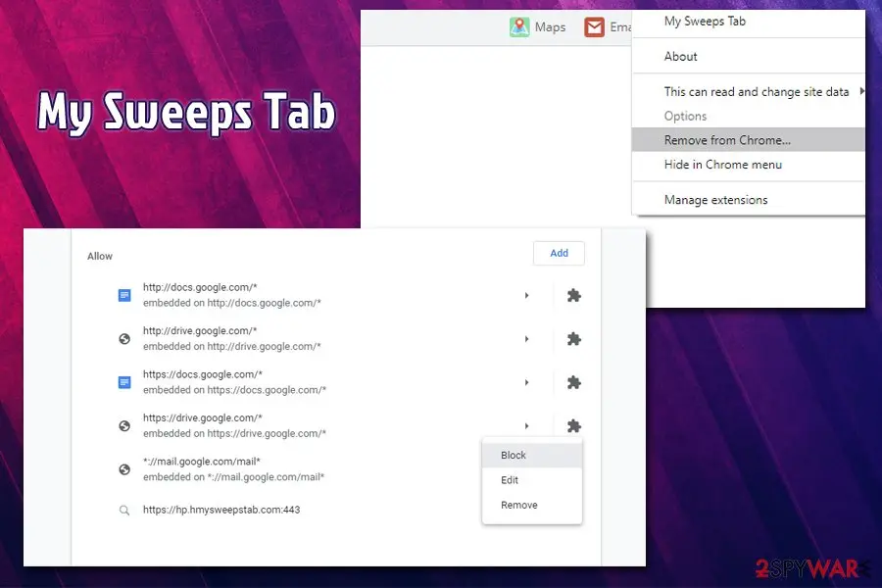Click the globe icon next to *://mail.google.com/mail*

pyautogui.click(x=124, y=469)
